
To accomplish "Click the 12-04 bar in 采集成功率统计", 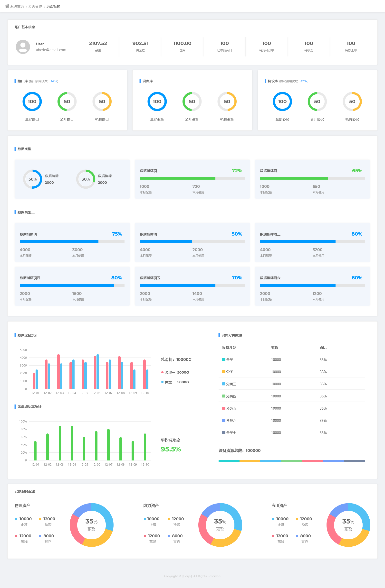I will [72, 443].
